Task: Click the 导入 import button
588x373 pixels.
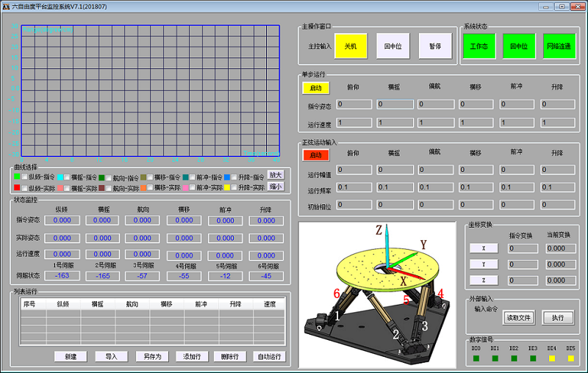Action: click(111, 356)
